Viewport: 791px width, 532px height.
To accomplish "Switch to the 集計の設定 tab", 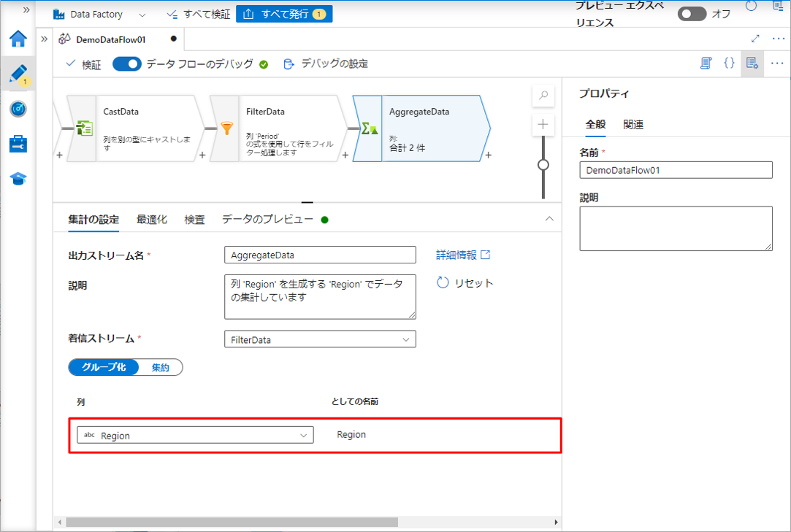I will [93, 220].
